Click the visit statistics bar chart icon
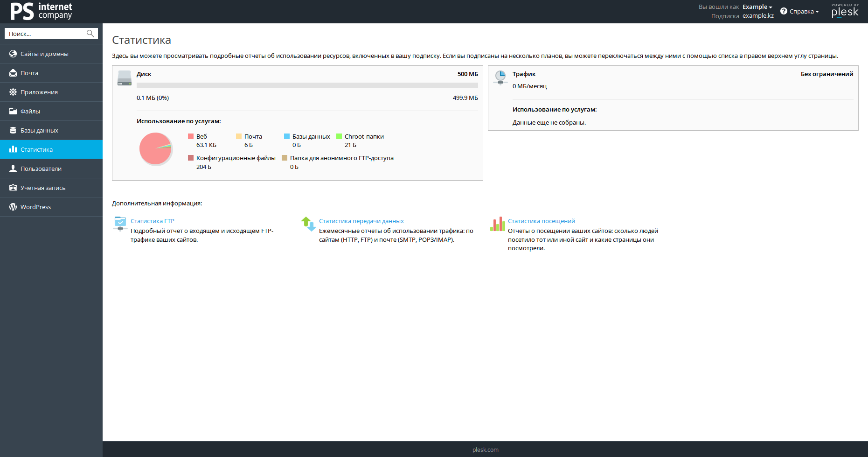 pos(498,224)
